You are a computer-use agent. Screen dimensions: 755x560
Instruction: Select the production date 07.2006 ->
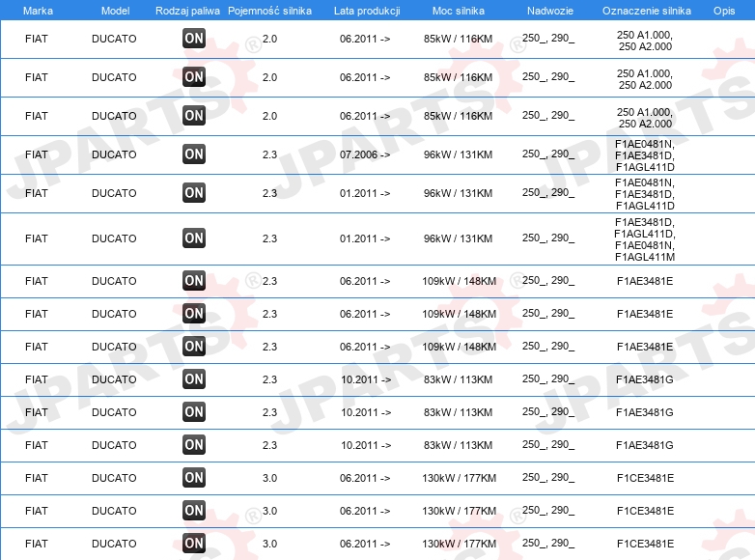(365, 154)
